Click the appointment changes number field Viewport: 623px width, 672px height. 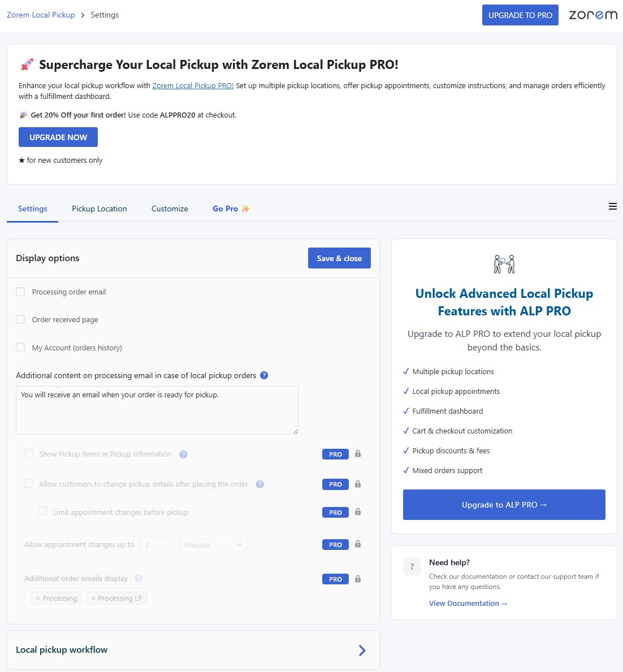[157, 545]
